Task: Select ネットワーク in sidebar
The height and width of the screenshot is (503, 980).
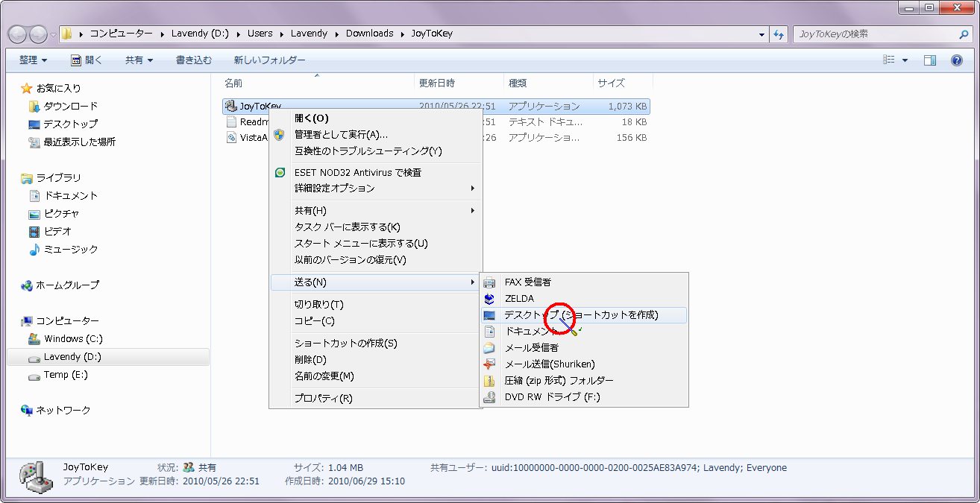Action: click(x=55, y=410)
